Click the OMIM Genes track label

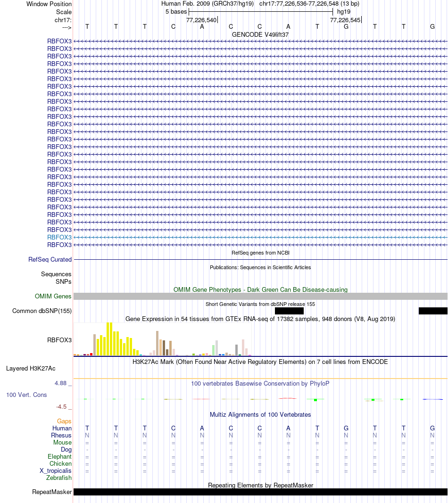point(53,296)
